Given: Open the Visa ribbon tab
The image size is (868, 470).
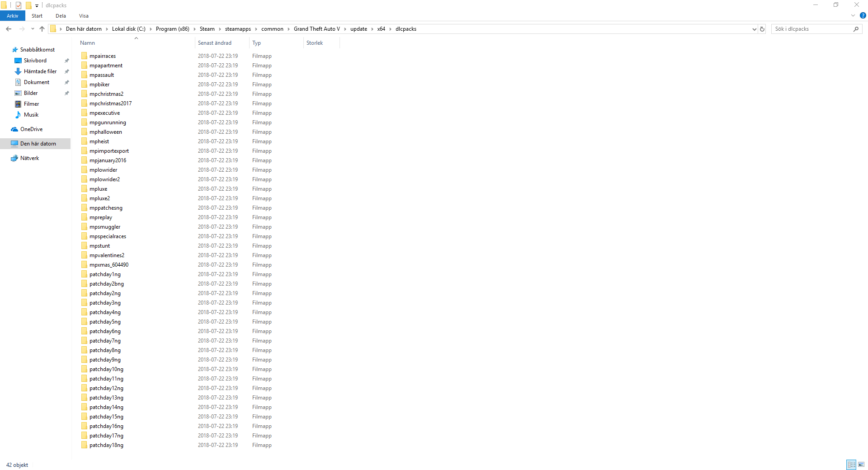Looking at the screenshot, I should tap(84, 16).
